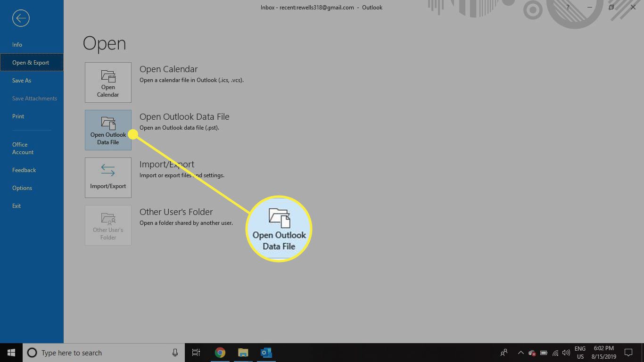Open File Explorer from the taskbar
Image resolution: width=644 pixels, height=362 pixels.
click(243, 353)
